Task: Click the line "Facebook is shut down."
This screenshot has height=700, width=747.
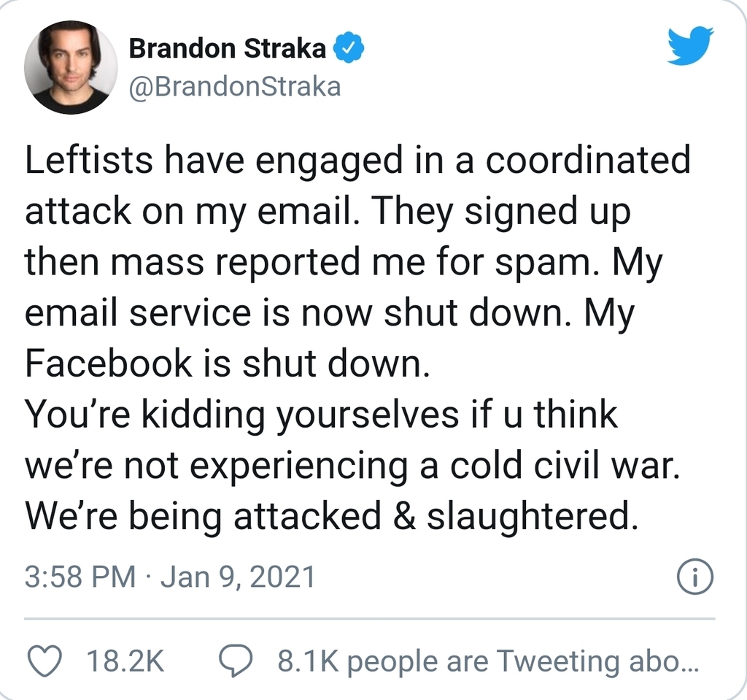Action: click(x=224, y=364)
